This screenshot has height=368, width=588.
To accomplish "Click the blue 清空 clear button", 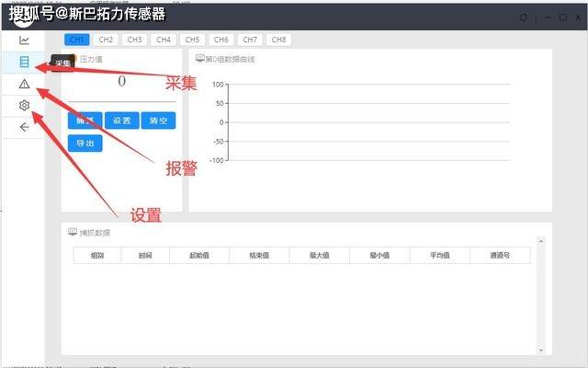I will [x=158, y=121].
